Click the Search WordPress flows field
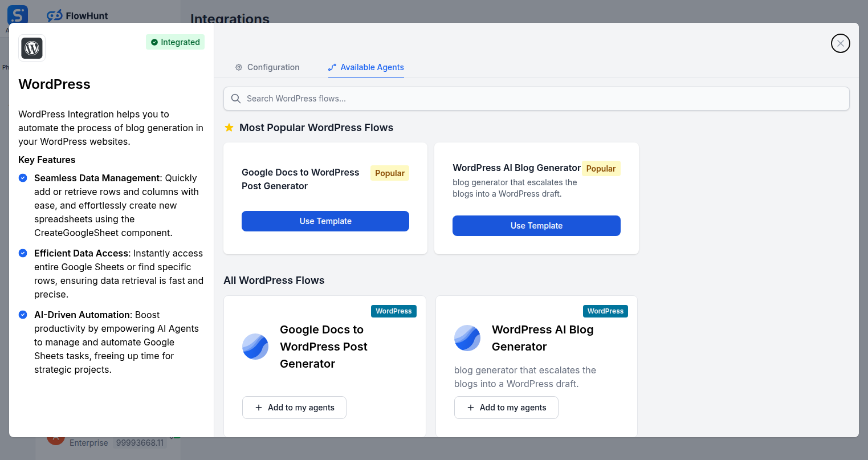868x460 pixels. (x=536, y=99)
